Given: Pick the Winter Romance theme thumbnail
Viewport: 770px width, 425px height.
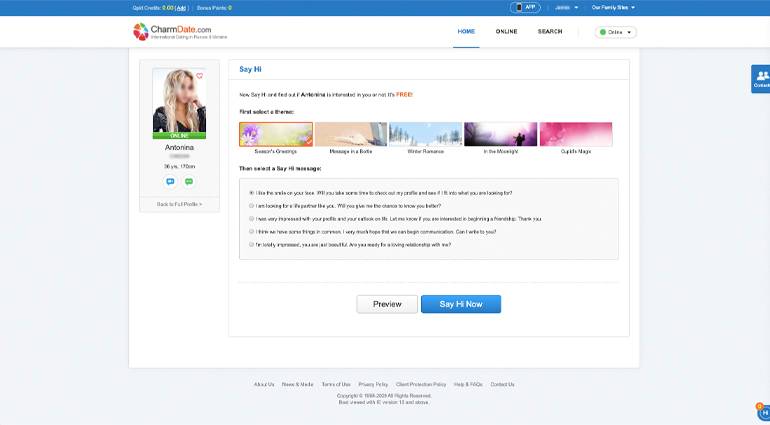Looking at the screenshot, I should coord(425,135).
